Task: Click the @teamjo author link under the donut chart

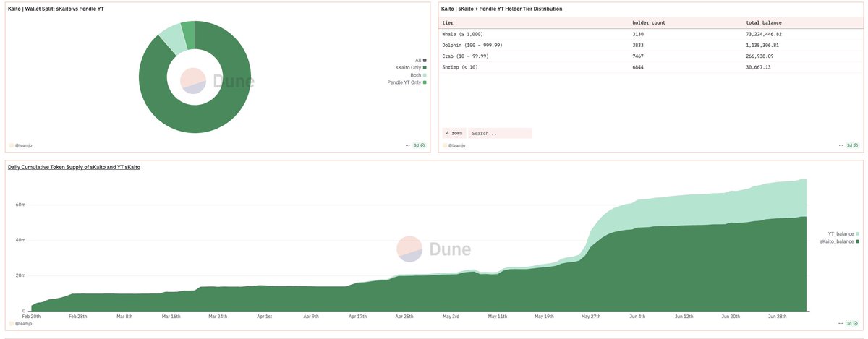Action: [x=22, y=145]
